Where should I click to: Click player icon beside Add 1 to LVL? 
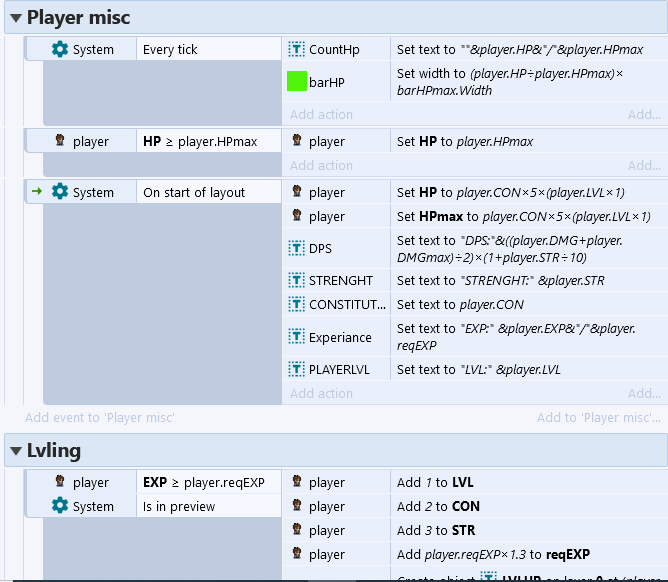[297, 481]
